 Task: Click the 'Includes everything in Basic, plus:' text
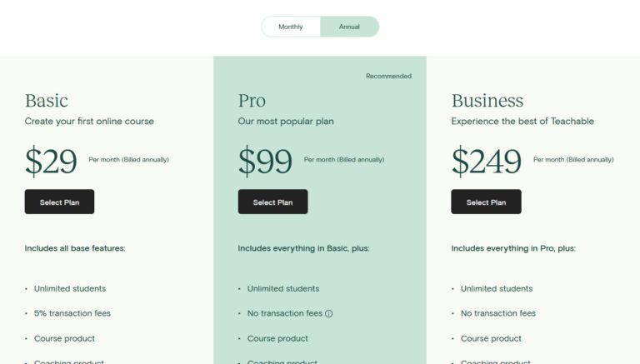coord(303,248)
